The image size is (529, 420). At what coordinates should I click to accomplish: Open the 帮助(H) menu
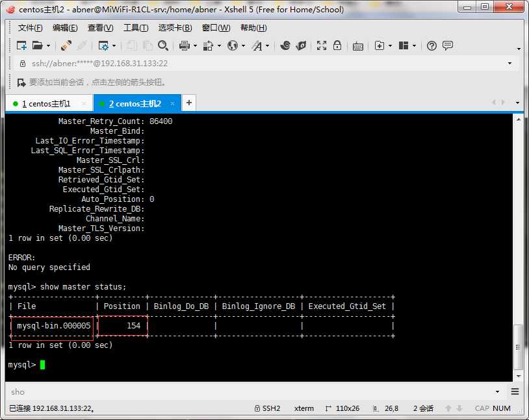point(253,28)
